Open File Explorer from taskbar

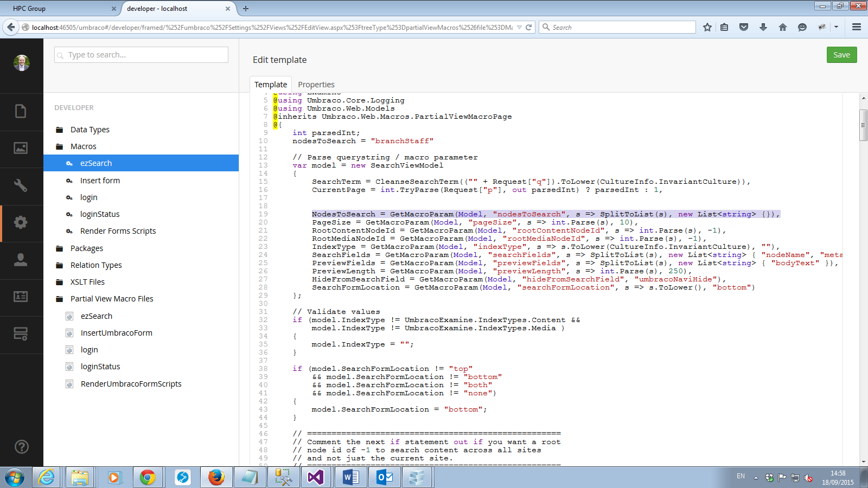click(80, 478)
